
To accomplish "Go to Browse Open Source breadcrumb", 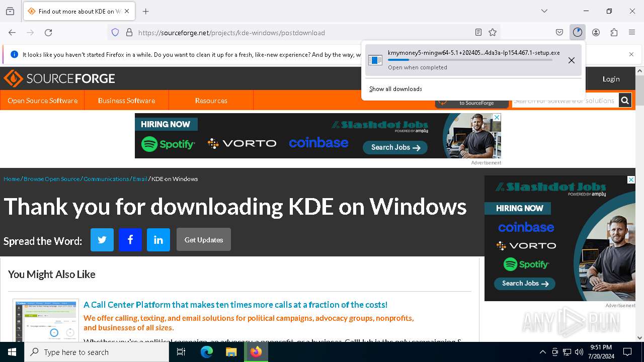I will (52, 179).
